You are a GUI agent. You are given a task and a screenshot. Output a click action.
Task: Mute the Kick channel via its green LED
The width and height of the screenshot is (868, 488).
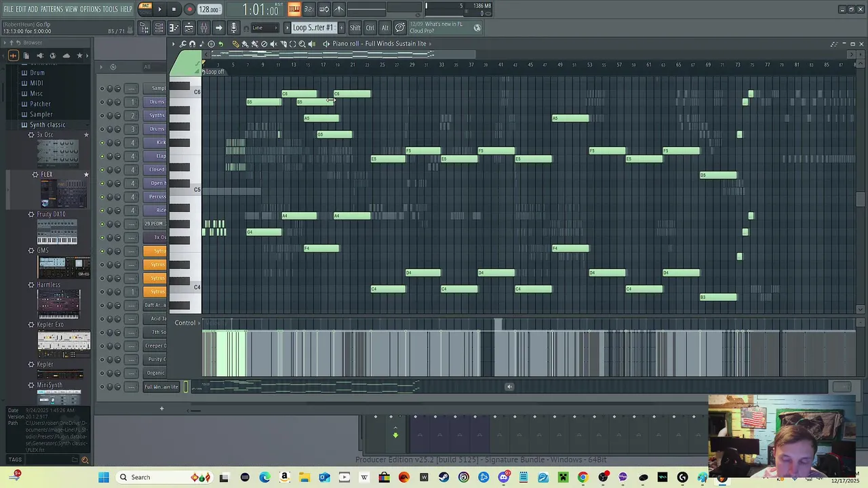point(102,142)
